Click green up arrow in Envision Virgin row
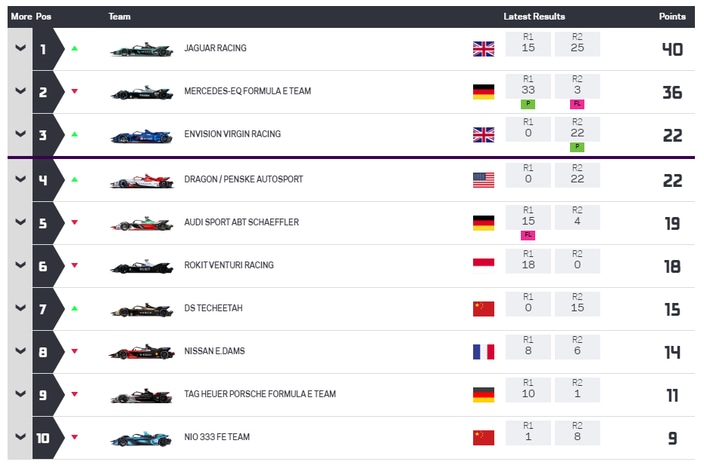Viewport: 704px width, 468px height. coord(75,134)
